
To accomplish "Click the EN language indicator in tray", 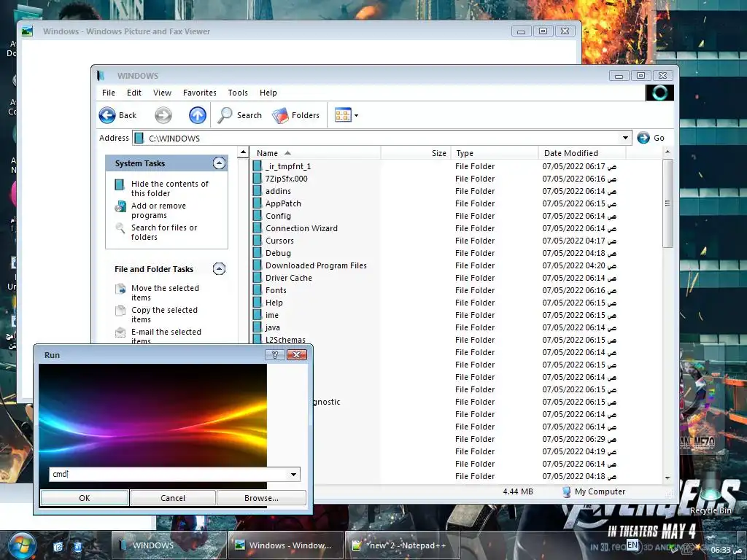I will tap(632, 545).
